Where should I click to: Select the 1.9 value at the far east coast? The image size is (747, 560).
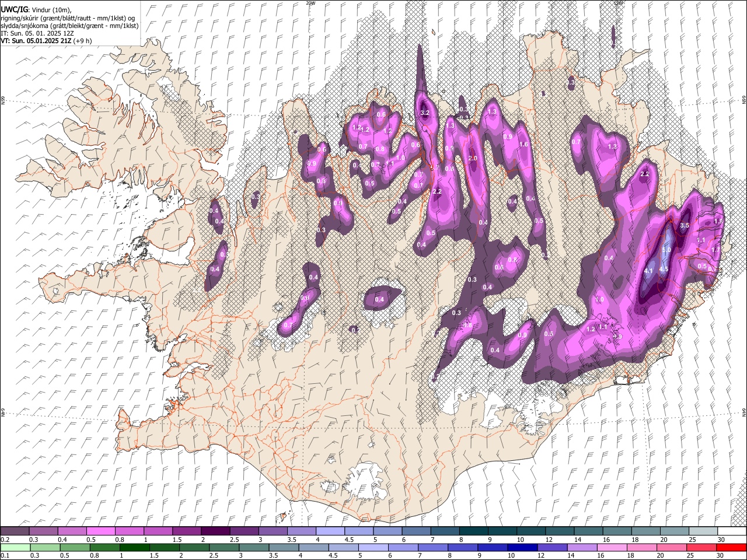pyautogui.click(x=718, y=221)
